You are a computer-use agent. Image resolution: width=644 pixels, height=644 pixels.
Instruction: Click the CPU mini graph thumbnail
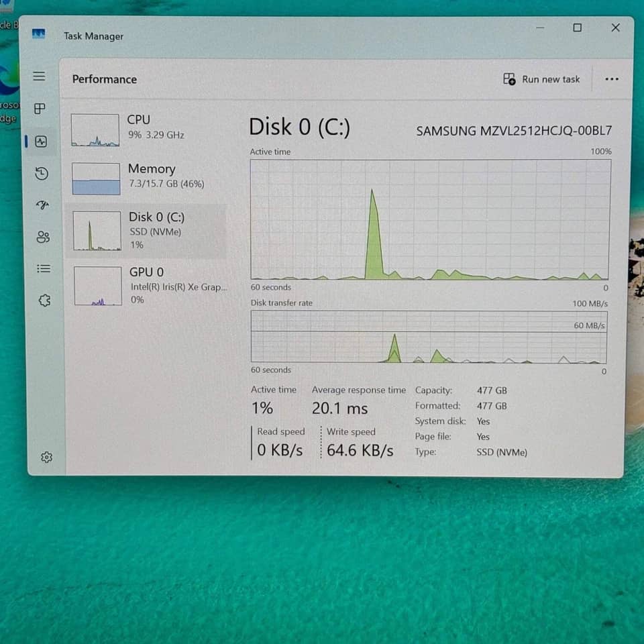(x=95, y=130)
